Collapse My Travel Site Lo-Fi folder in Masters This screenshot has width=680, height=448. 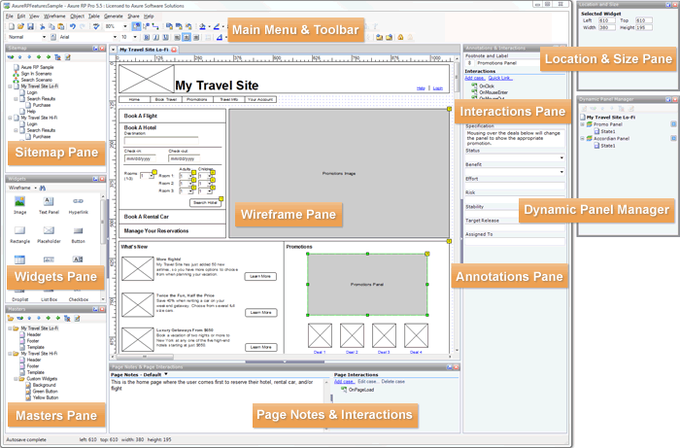(10, 328)
